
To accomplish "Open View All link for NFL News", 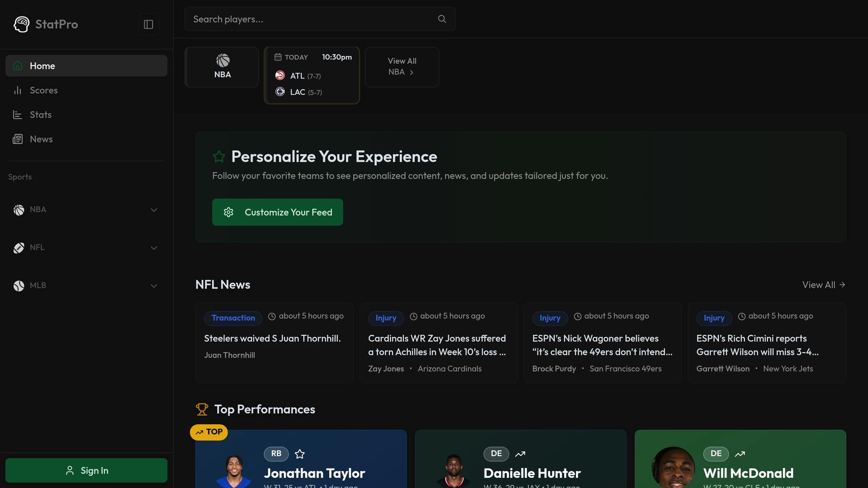I will (x=823, y=285).
